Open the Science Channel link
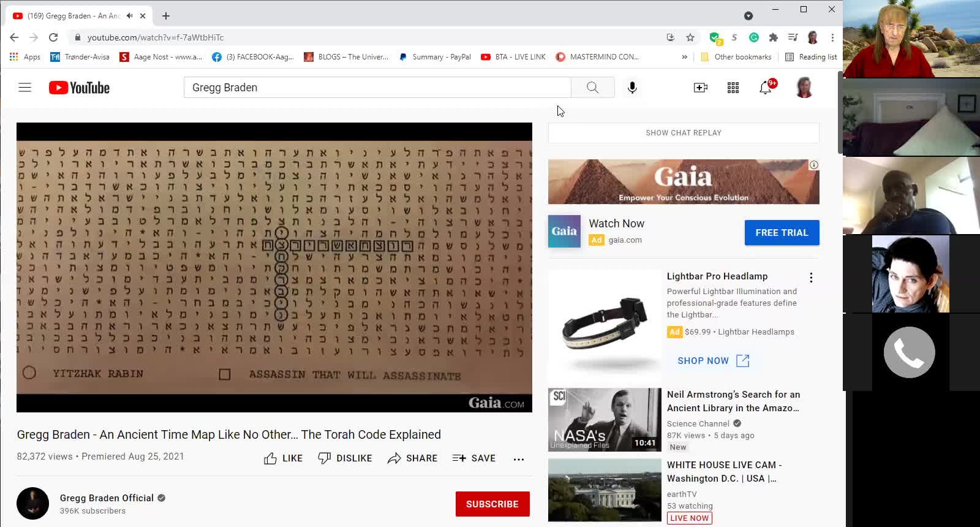This screenshot has height=527, width=980. tap(698, 423)
